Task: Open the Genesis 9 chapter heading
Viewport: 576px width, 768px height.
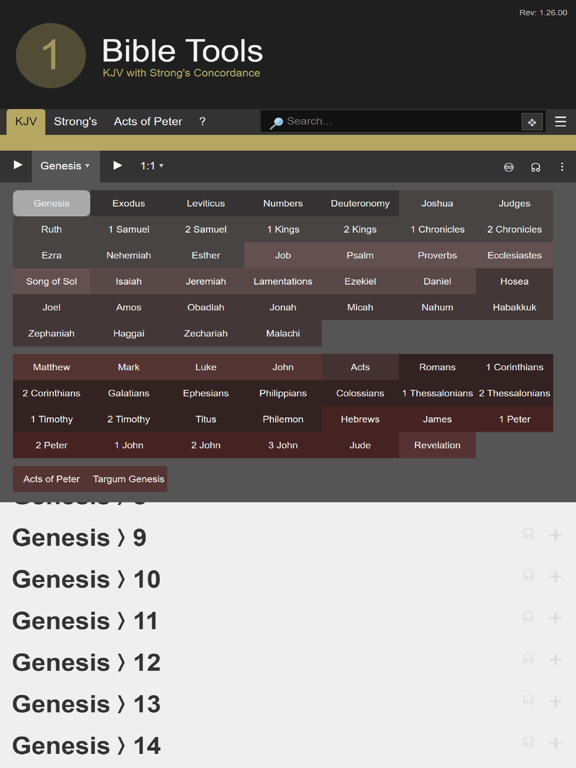Action: point(79,538)
